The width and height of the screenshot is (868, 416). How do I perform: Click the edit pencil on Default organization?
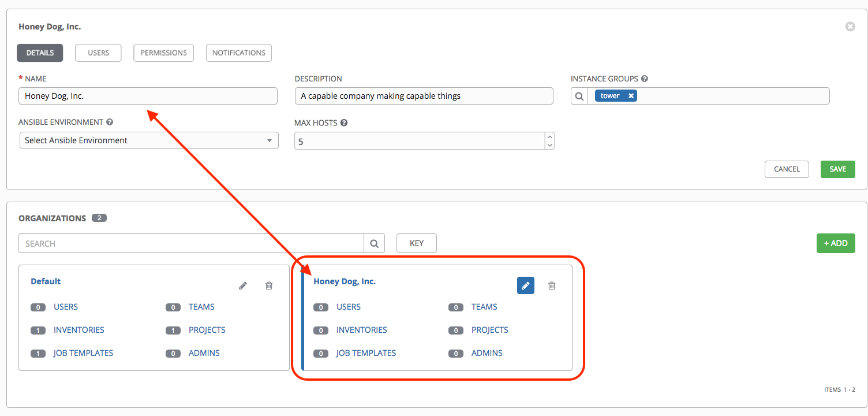click(243, 285)
